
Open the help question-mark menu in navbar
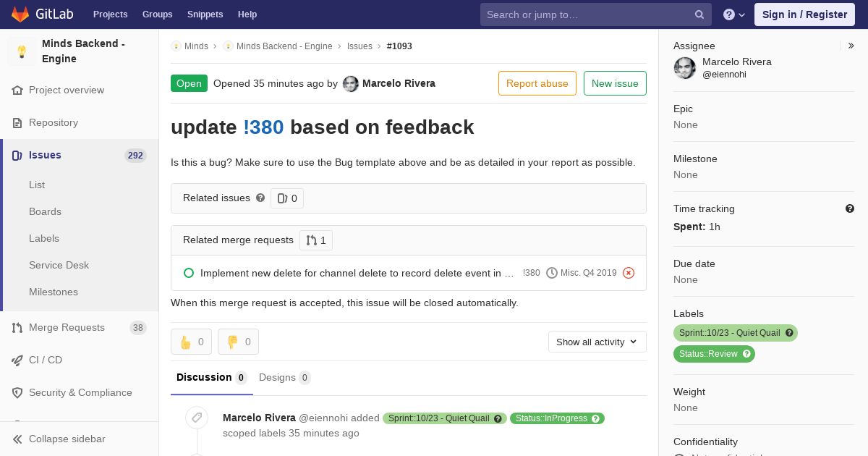(x=734, y=14)
